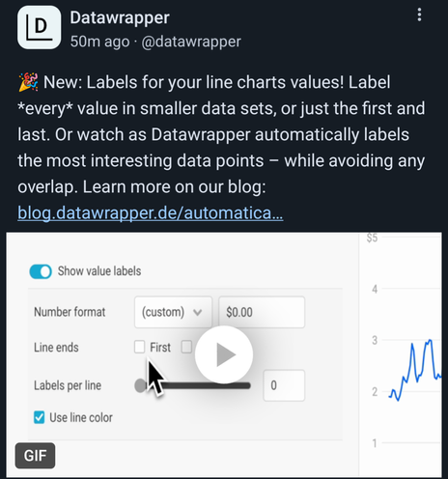
Task: Click the Labels per line value box
Action: tap(284, 385)
